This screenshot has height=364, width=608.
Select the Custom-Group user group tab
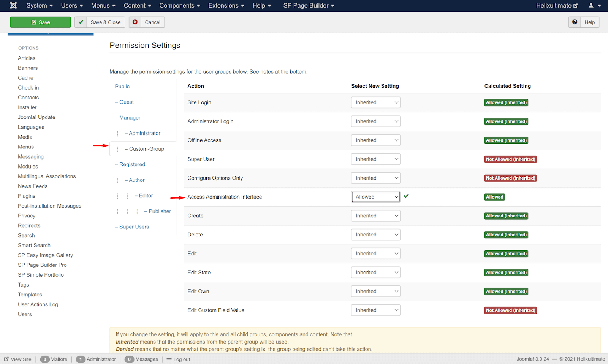point(146,149)
